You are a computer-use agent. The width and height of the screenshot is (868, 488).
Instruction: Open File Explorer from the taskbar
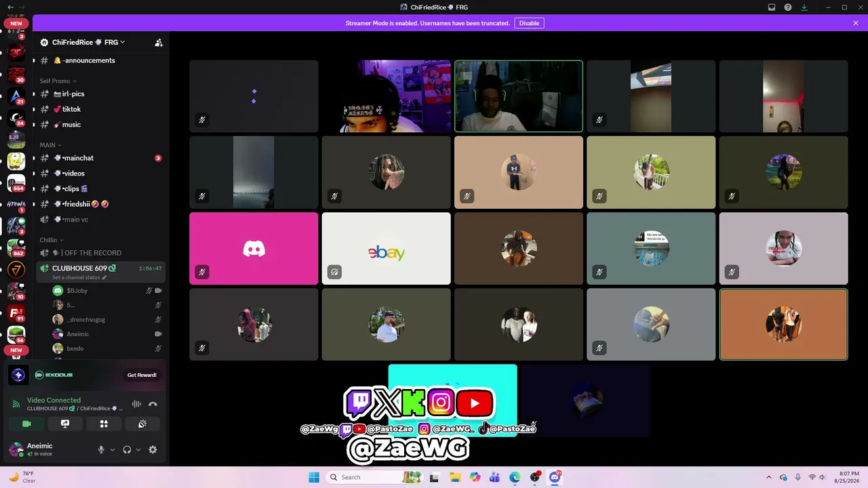click(x=454, y=477)
